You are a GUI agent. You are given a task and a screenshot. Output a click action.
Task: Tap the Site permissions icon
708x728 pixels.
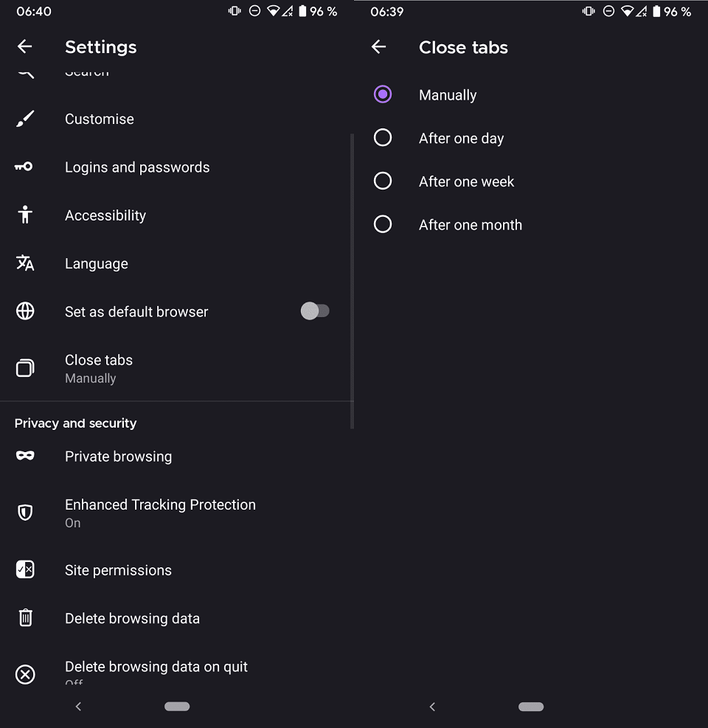click(25, 569)
